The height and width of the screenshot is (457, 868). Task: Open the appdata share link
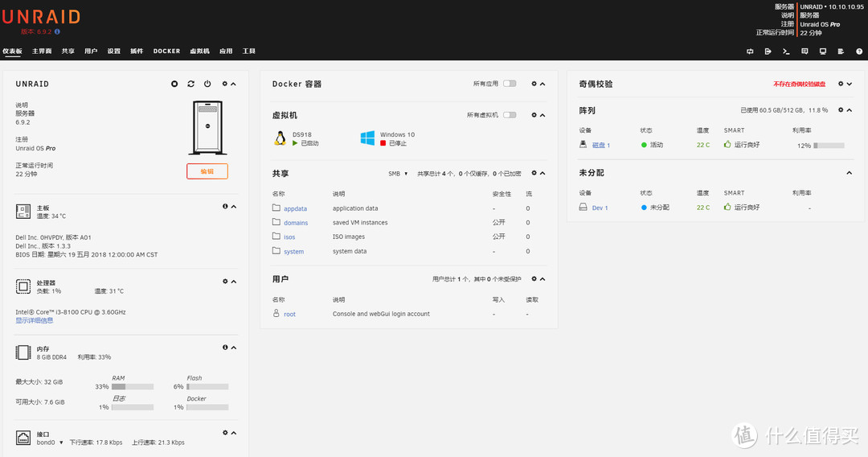(x=295, y=209)
